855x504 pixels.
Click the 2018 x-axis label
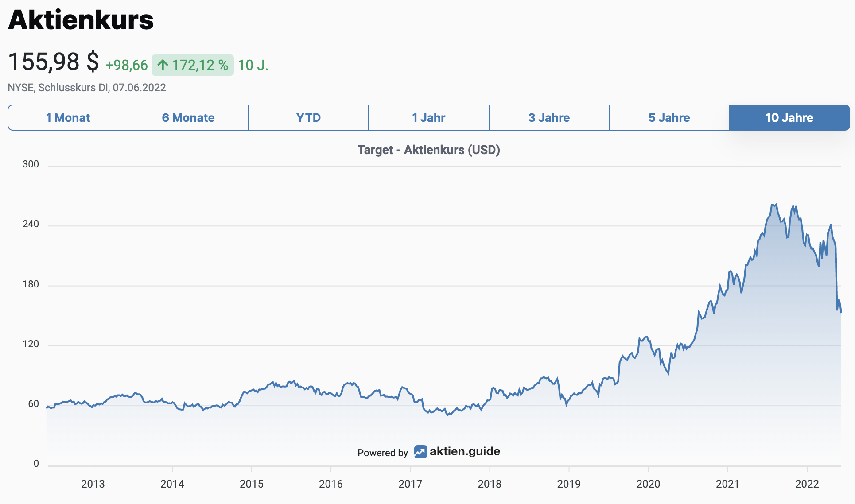coord(490,484)
